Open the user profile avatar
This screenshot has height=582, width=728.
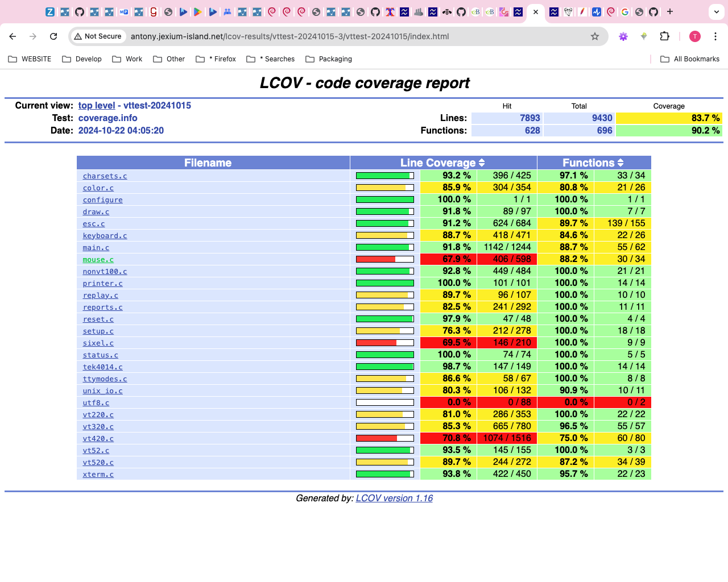coord(695,36)
